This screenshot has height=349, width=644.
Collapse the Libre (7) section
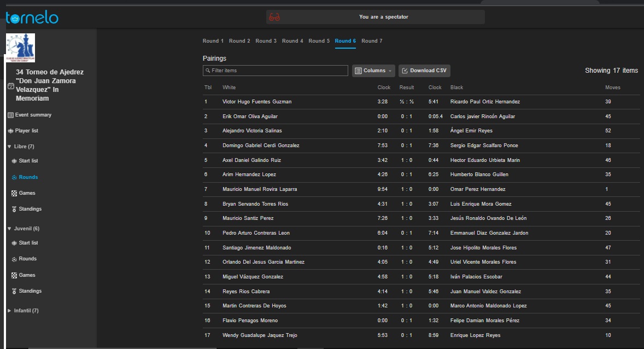(x=9, y=147)
